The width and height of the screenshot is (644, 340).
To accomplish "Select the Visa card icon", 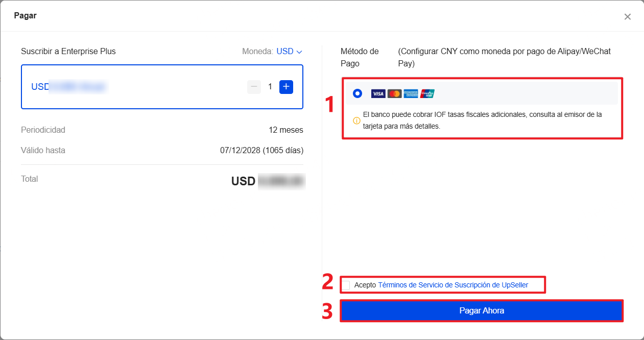I will coord(378,93).
